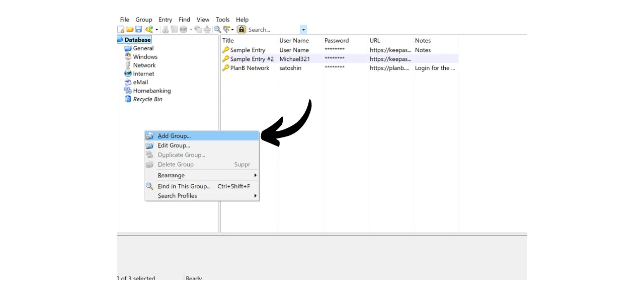Open the Internet group with the globe icon

pos(143,73)
